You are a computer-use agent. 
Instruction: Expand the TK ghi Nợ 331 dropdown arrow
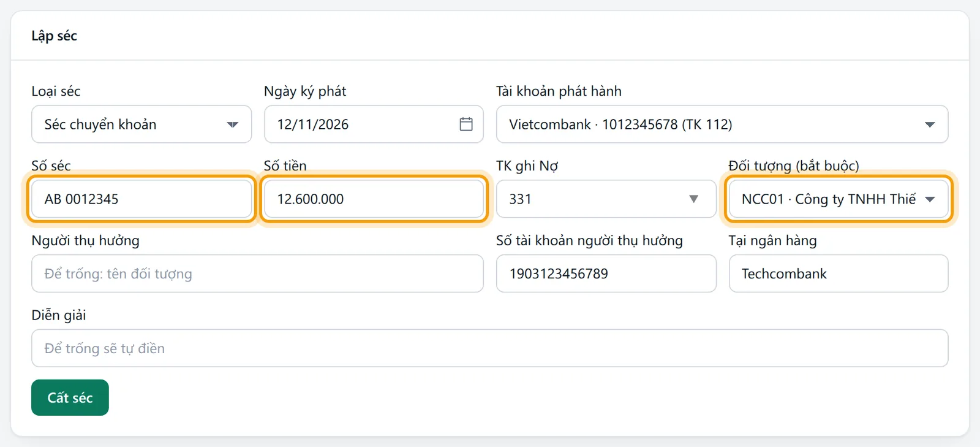point(693,199)
